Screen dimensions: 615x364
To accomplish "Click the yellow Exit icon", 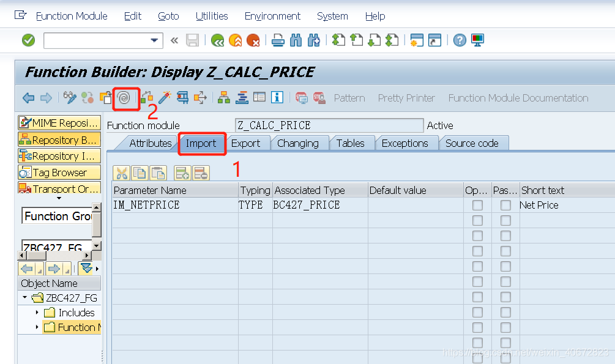I will click(236, 40).
